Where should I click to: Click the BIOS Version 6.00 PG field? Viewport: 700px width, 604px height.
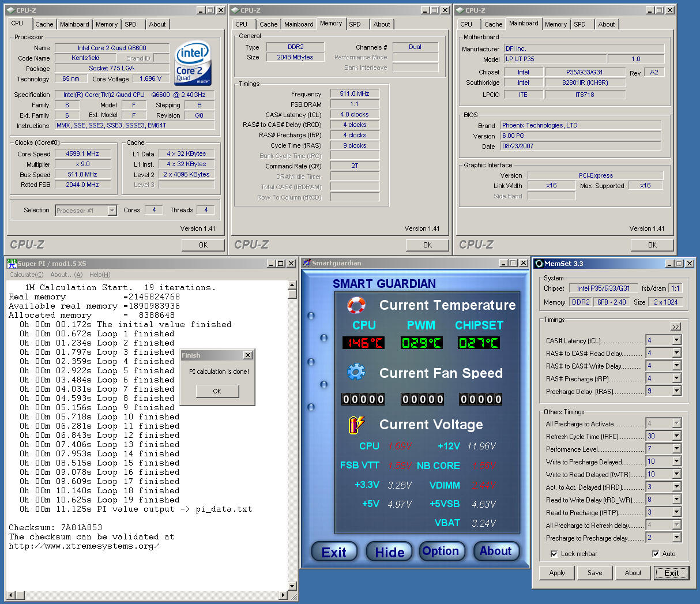tap(581, 136)
